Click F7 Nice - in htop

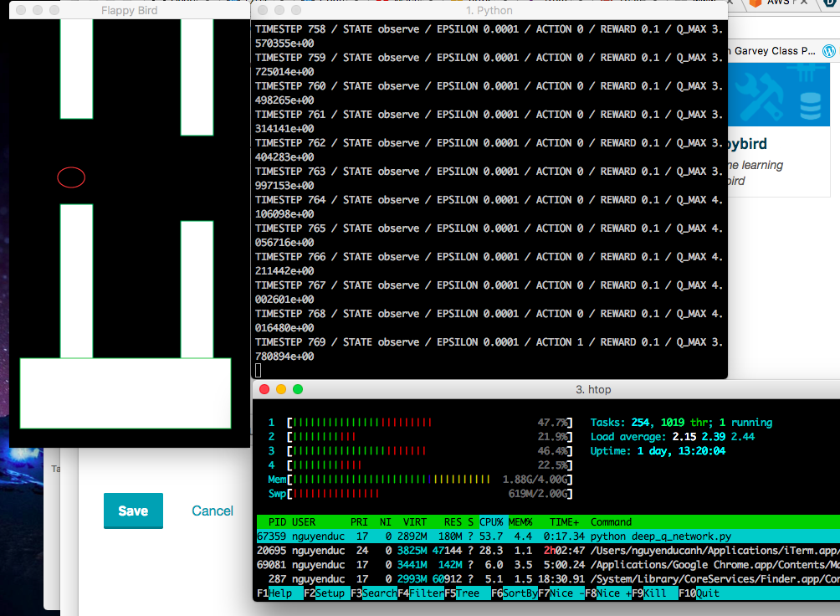561,593
